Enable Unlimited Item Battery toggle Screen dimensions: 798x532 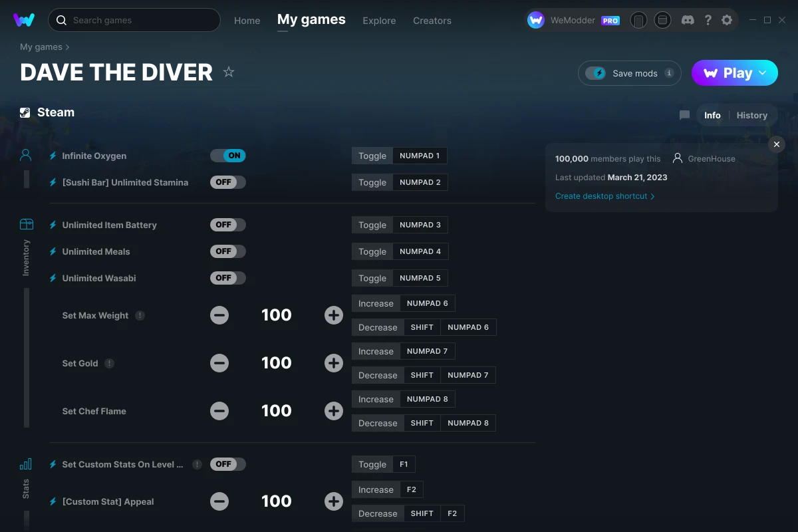click(228, 225)
